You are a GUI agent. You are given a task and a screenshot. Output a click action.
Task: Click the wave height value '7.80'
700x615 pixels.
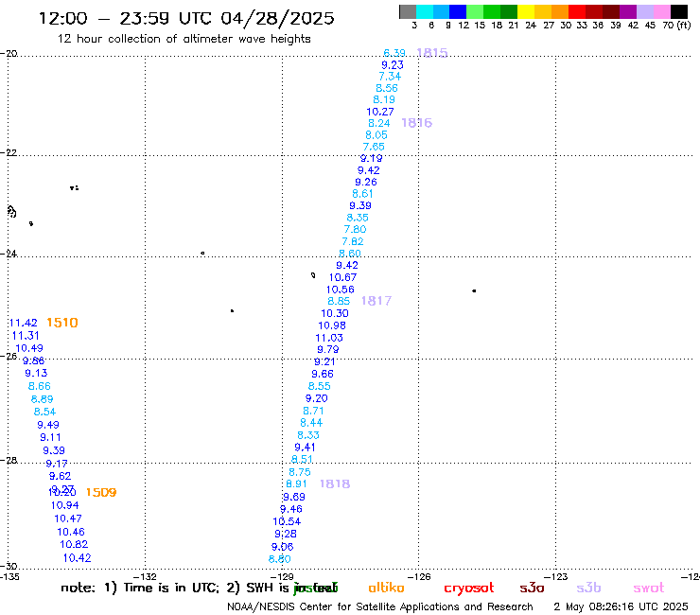[x=355, y=229]
